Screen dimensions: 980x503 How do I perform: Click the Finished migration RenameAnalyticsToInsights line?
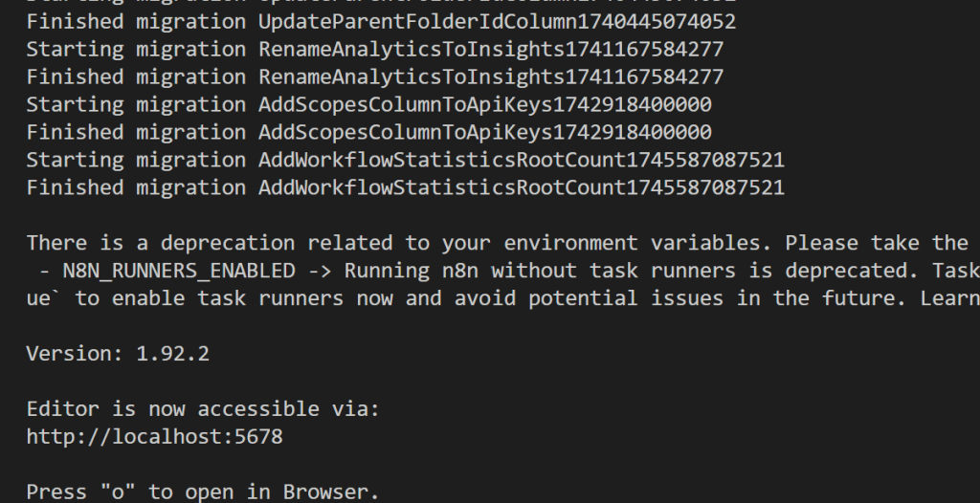tap(375, 77)
